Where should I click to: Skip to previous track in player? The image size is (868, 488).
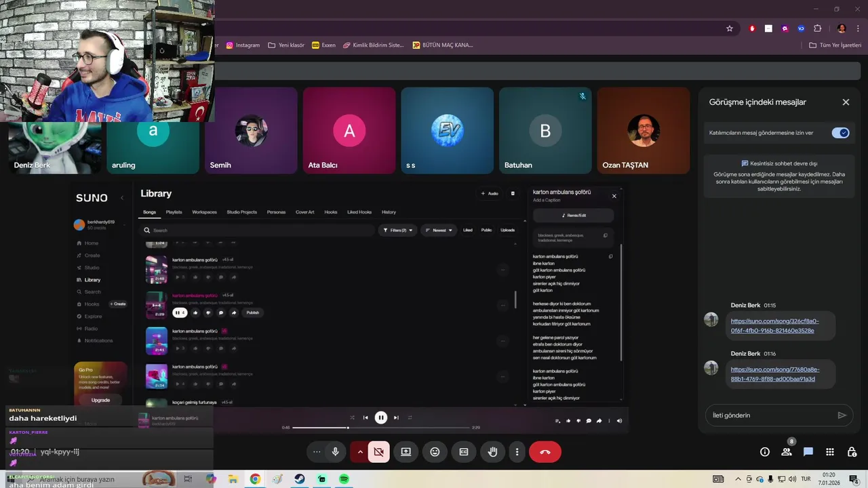(x=366, y=418)
